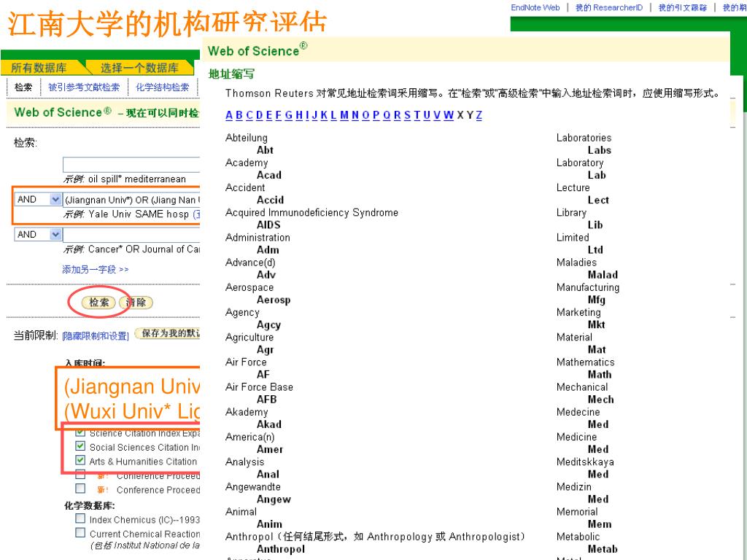Enable Index Chemicus (IC) checkbox

point(80,518)
